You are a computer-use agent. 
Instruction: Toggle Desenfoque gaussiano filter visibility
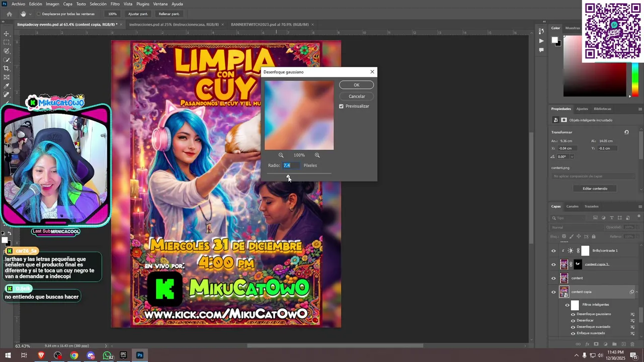point(573,314)
